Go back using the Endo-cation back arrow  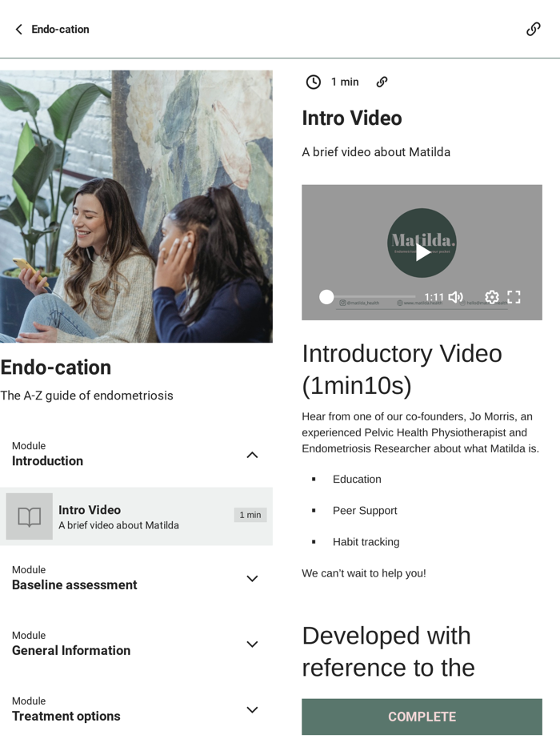(x=18, y=30)
